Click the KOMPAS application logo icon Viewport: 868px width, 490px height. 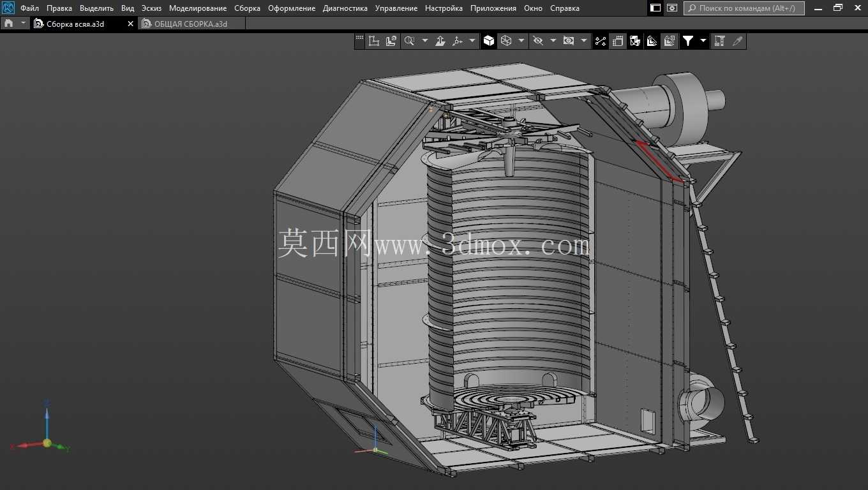(8, 8)
